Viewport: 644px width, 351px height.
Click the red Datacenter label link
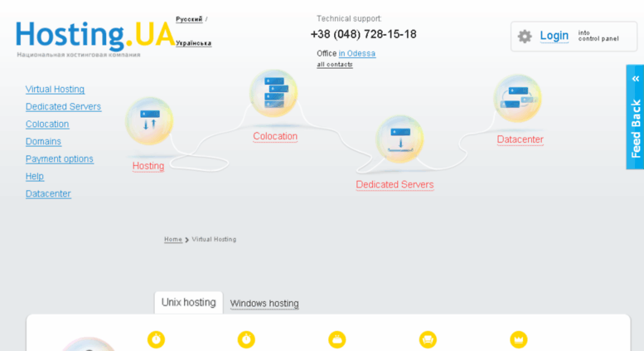click(x=520, y=139)
